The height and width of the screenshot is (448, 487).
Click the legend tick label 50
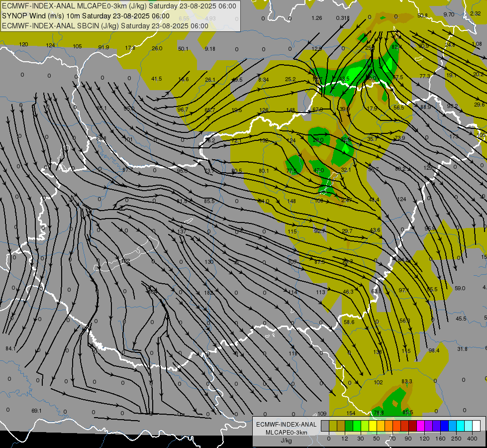(x=377, y=439)
